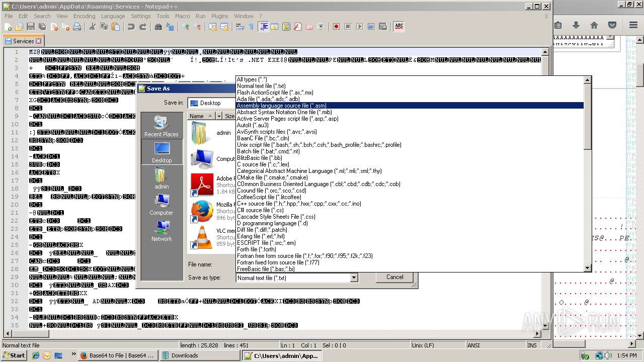The width and height of the screenshot is (644, 362).
Task: Open the Firefox hamburger menu
Action: click(x=633, y=25)
